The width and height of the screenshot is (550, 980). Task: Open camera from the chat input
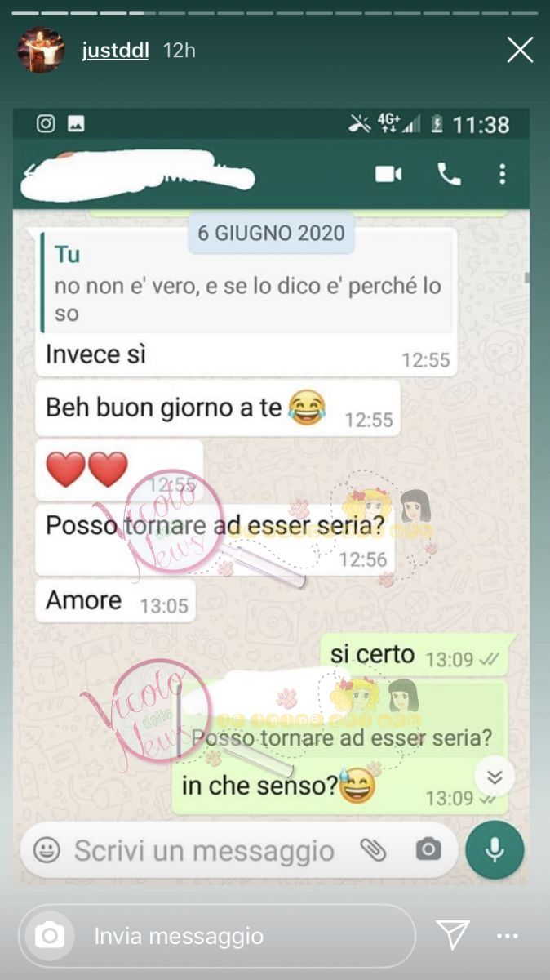click(428, 850)
